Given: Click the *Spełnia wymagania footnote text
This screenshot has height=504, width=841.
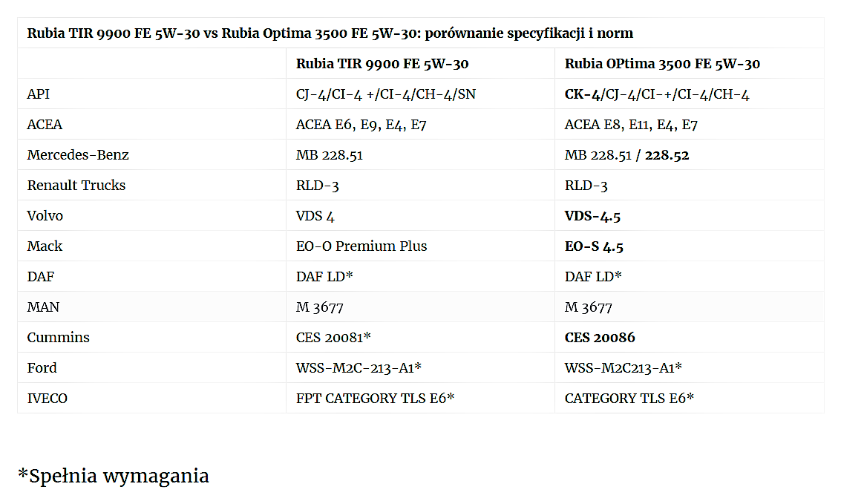Looking at the screenshot, I should [x=113, y=476].
